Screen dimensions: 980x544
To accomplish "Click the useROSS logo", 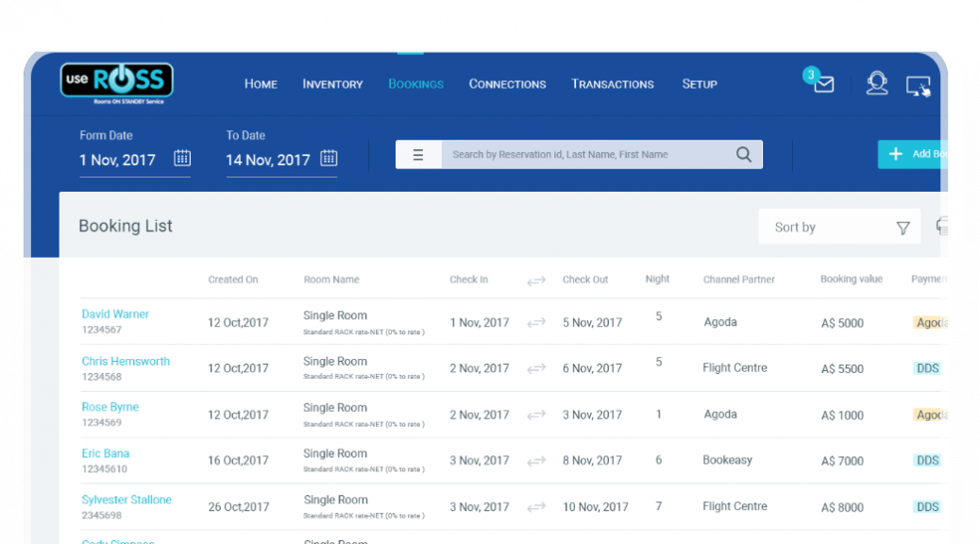I will point(117,83).
